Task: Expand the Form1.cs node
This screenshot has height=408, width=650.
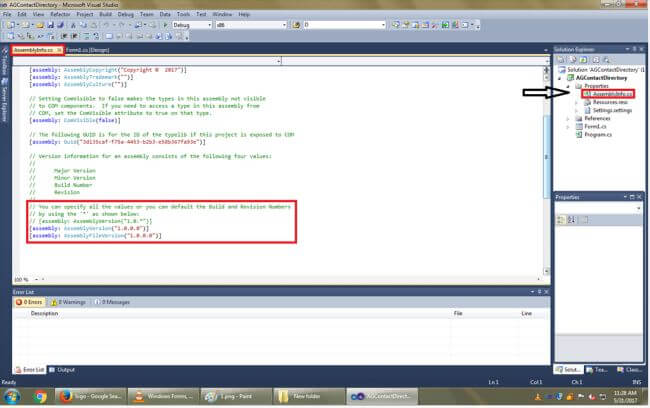Action: click(x=568, y=126)
